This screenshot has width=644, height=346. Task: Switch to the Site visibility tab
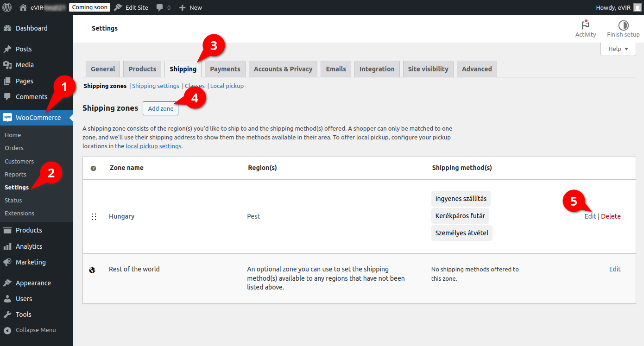pos(428,69)
